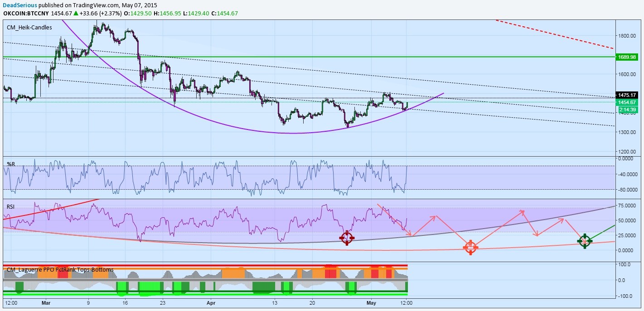
Task: Select the red dashed trendline at top right
Action: (x=557, y=34)
